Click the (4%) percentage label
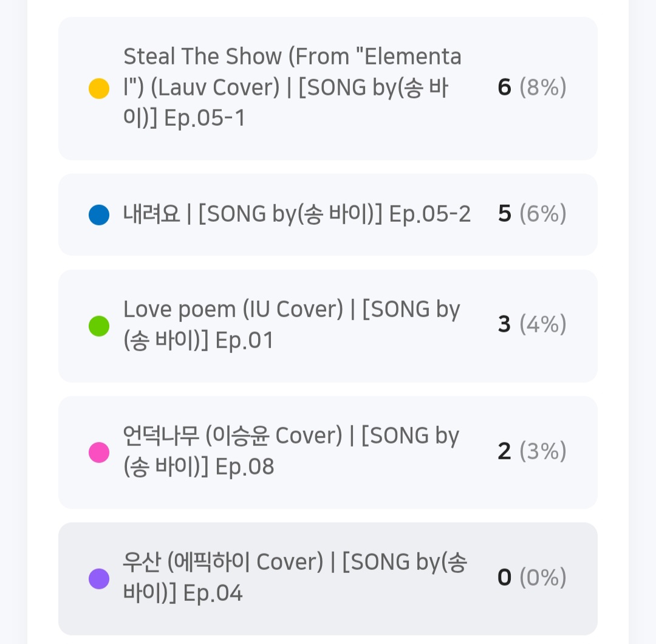Image resolution: width=656 pixels, height=644 pixels. coord(543,324)
